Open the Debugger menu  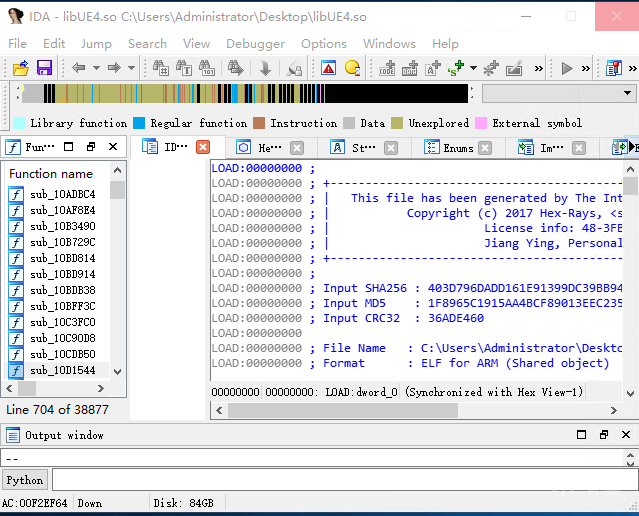pos(255,44)
